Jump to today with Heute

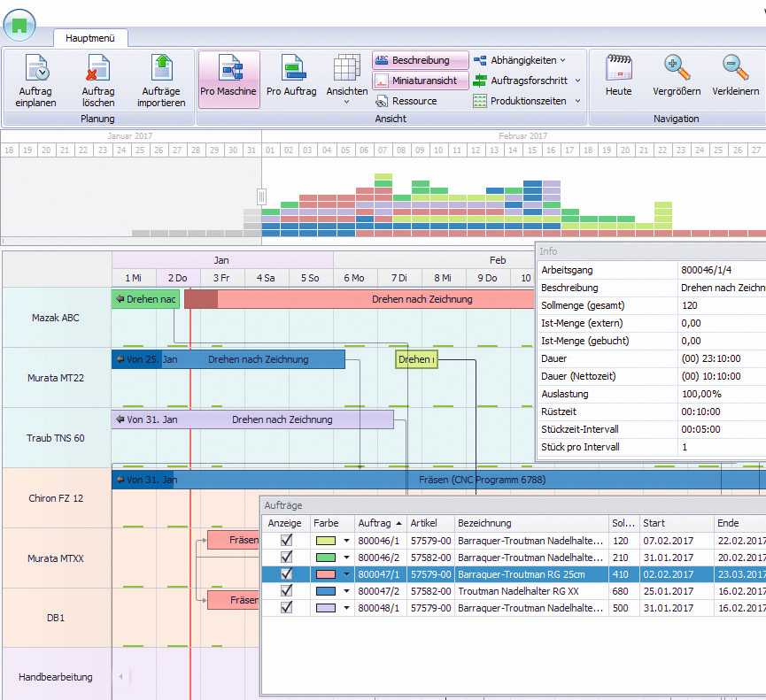618,70
